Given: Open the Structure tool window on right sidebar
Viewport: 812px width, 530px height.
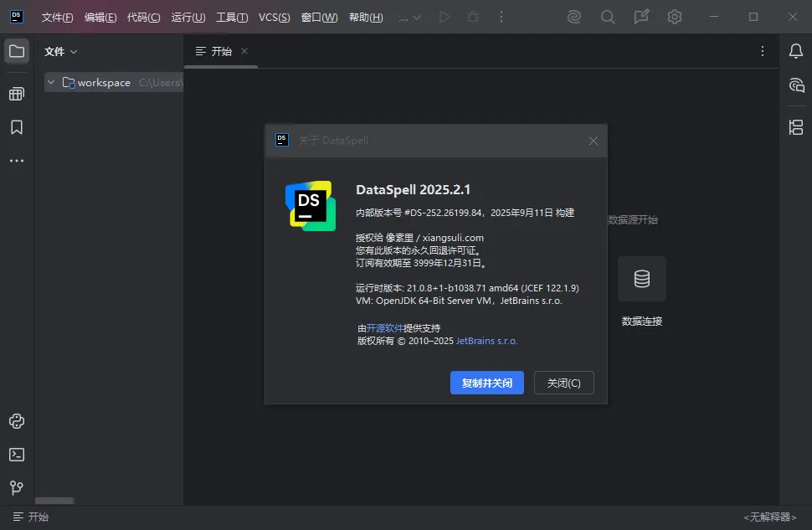Looking at the screenshot, I should 796,127.
